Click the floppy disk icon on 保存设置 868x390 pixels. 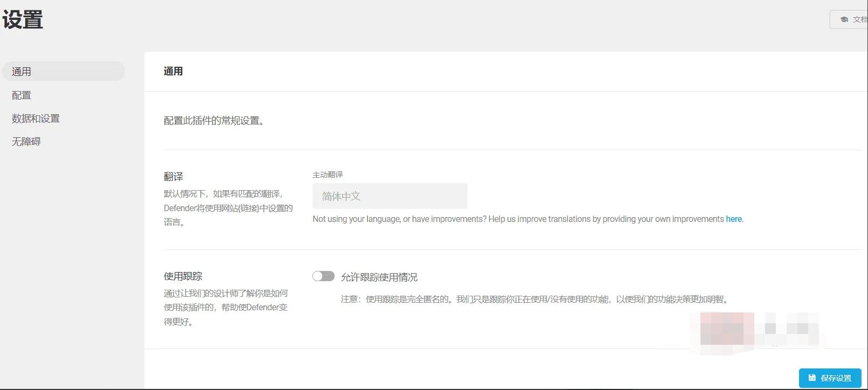812,378
